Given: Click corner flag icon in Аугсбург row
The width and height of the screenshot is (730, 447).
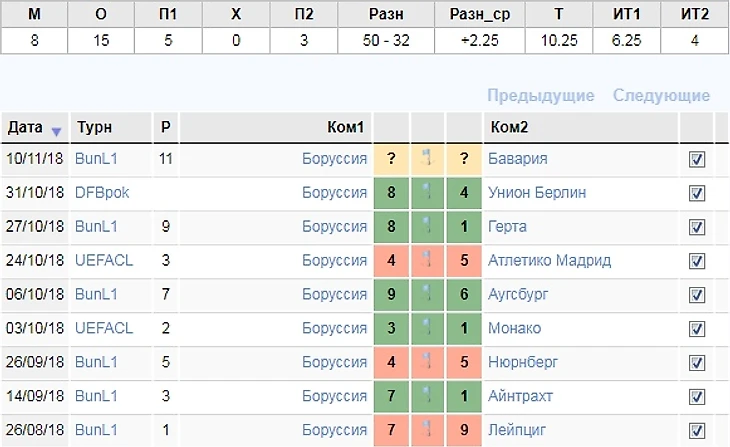Looking at the screenshot, I should pyautogui.click(x=426, y=295).
